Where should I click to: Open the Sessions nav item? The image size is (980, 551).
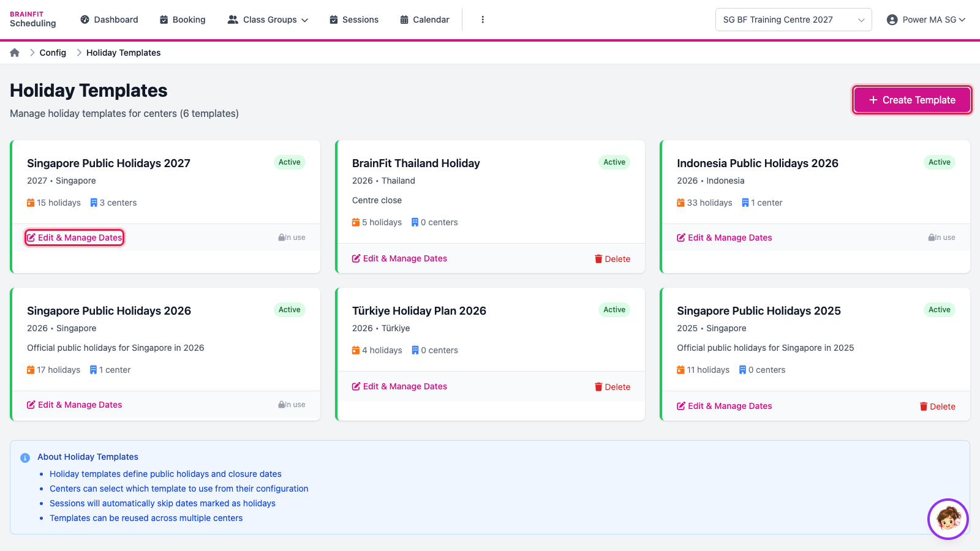click(x=354, y=20)
